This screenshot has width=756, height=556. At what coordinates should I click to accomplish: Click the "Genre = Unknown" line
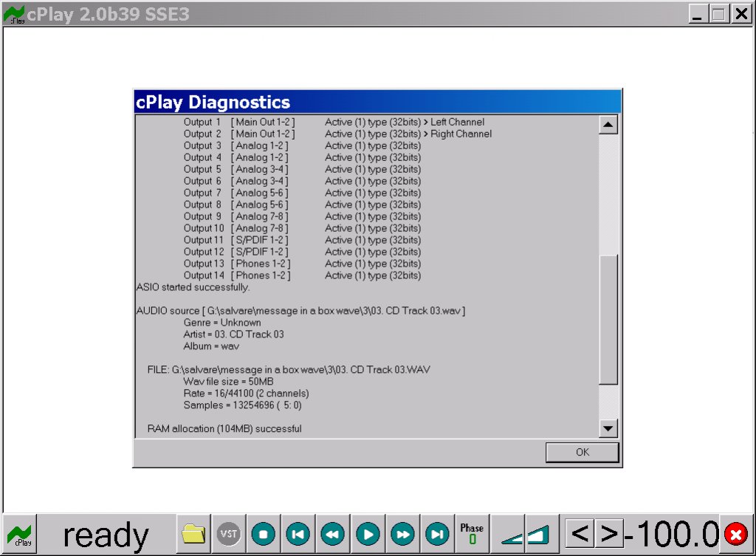222,323
